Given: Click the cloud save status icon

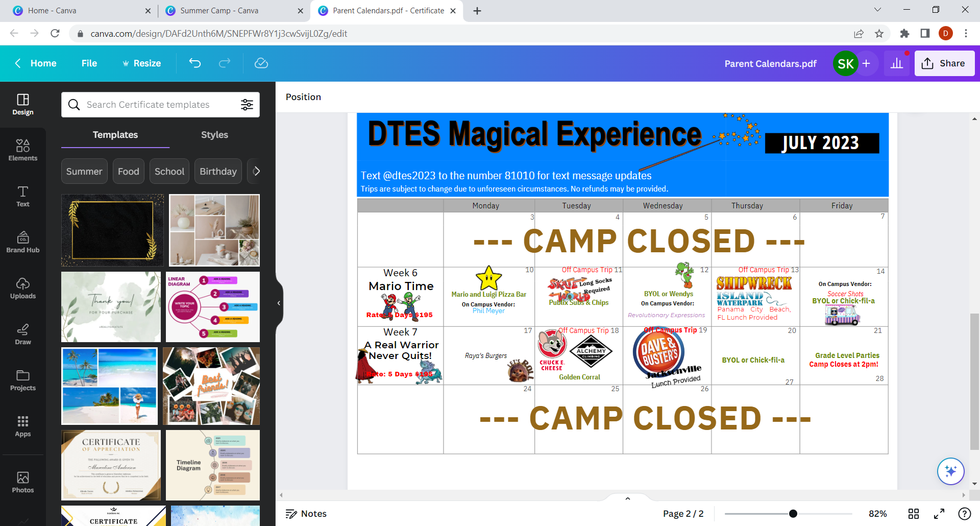Looking at the screenshot, I should coord(261,63).
